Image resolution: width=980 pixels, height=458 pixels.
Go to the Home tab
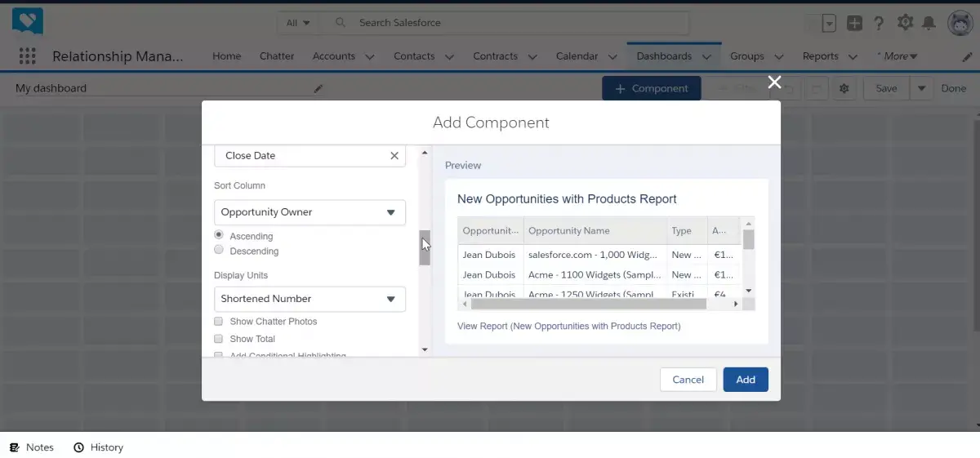[226, 56]
